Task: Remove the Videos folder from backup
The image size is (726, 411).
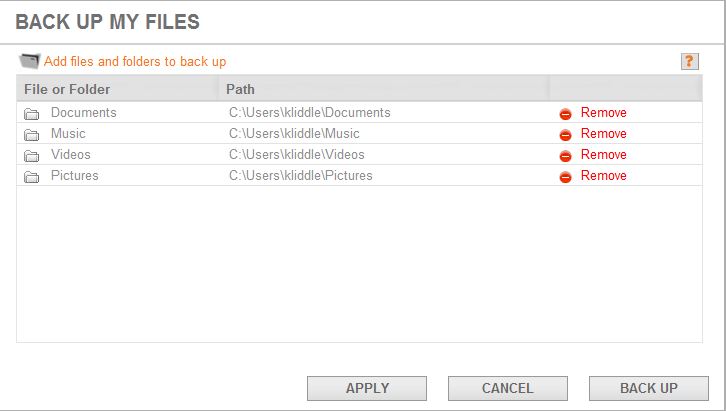Action: point(603,155)
